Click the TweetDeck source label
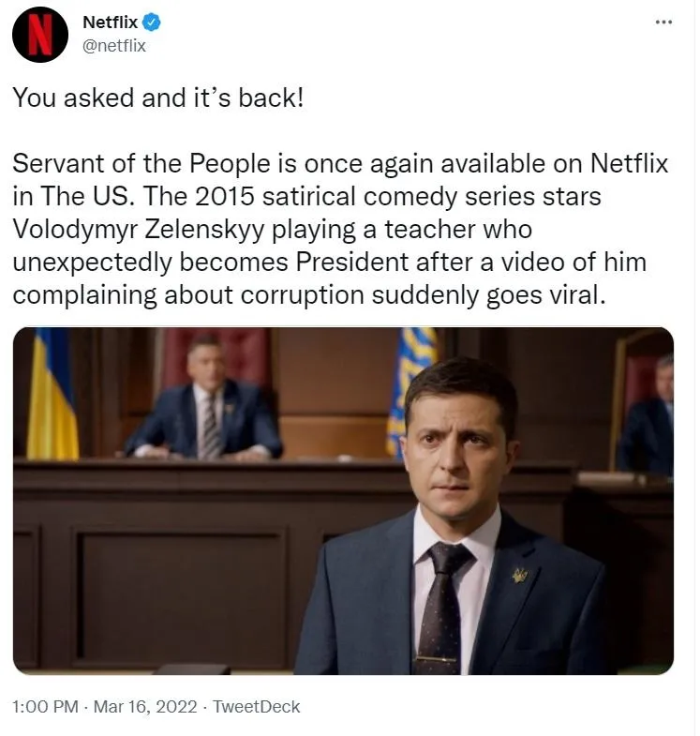 (x=256, y=707)
